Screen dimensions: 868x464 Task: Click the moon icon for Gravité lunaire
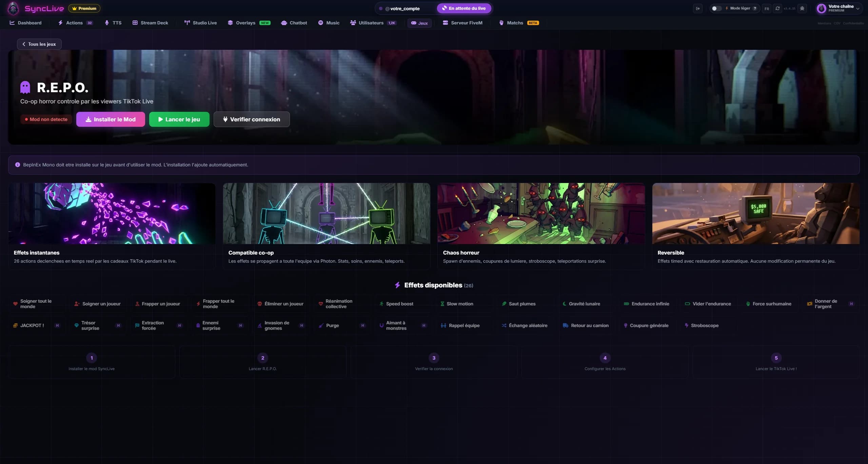coord(564,304)
